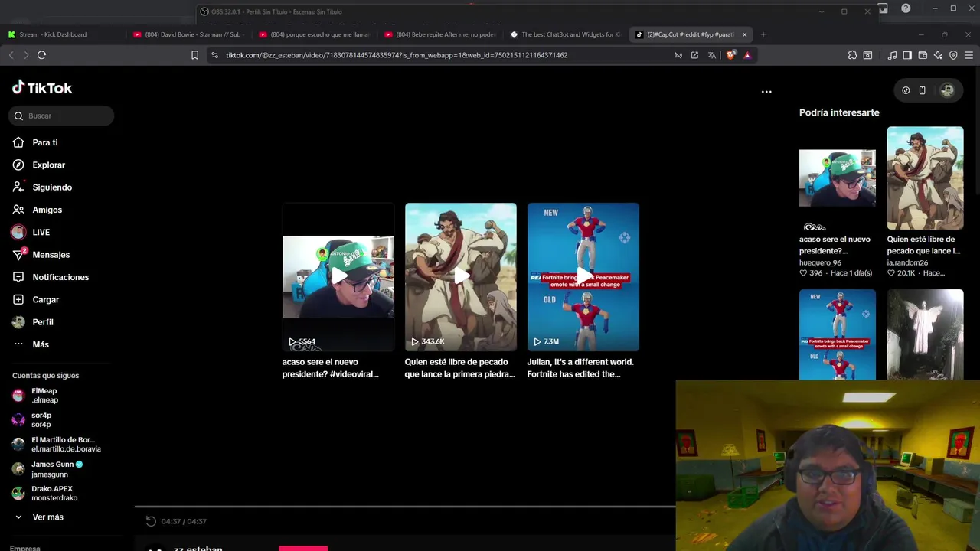
Task: Switch to 'porque escucho que me llaman' tab
Action: [315, 34]
